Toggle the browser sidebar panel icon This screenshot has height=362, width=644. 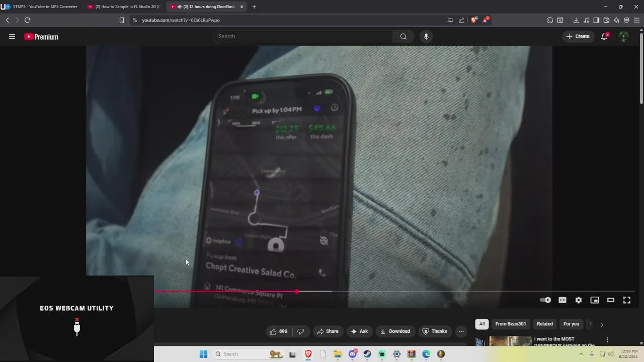point(596,20)
